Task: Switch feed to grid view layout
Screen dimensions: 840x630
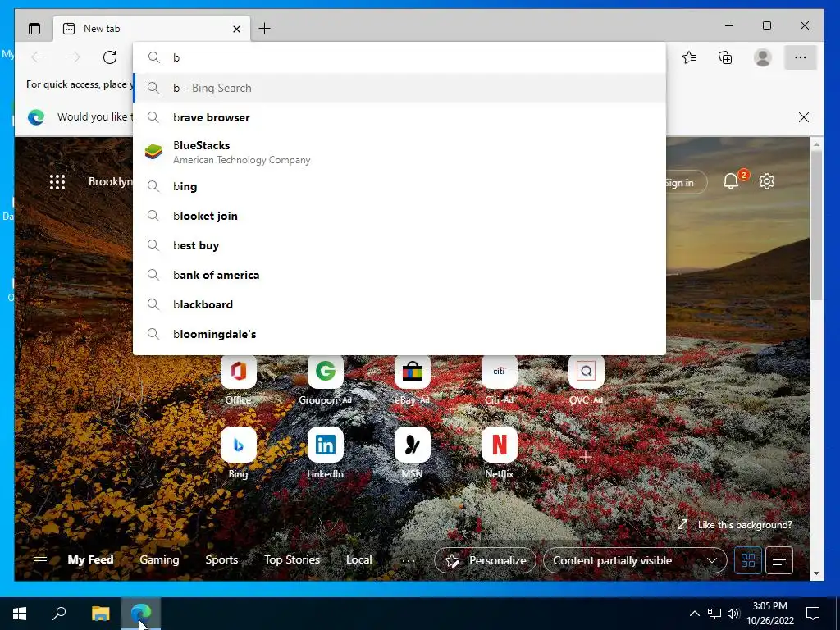Action: pyautogui.click(x=748, y=560)
